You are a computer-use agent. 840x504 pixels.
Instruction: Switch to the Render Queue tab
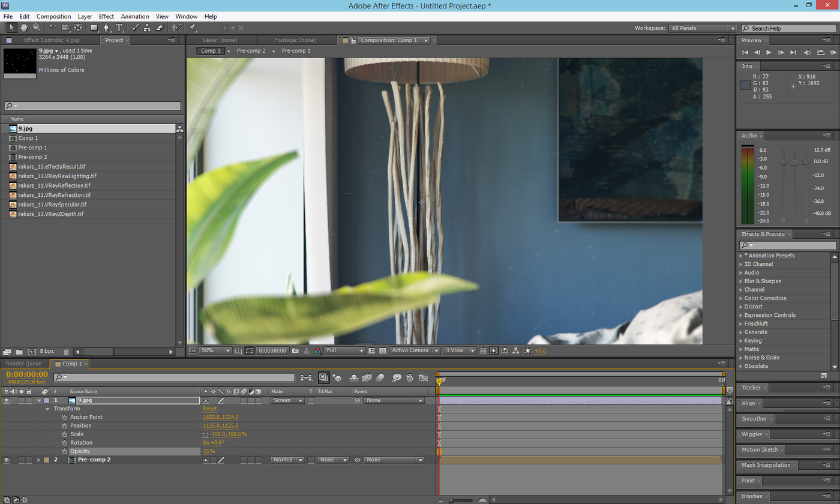pyautogui.click(x=24, y=364)
